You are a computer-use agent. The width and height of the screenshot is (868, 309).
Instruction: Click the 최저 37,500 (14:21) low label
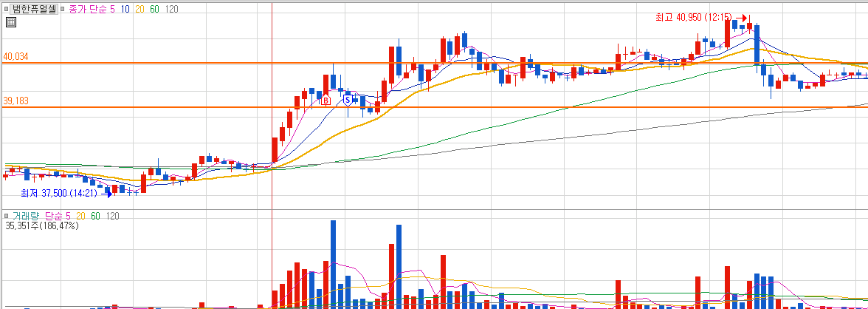59,194
